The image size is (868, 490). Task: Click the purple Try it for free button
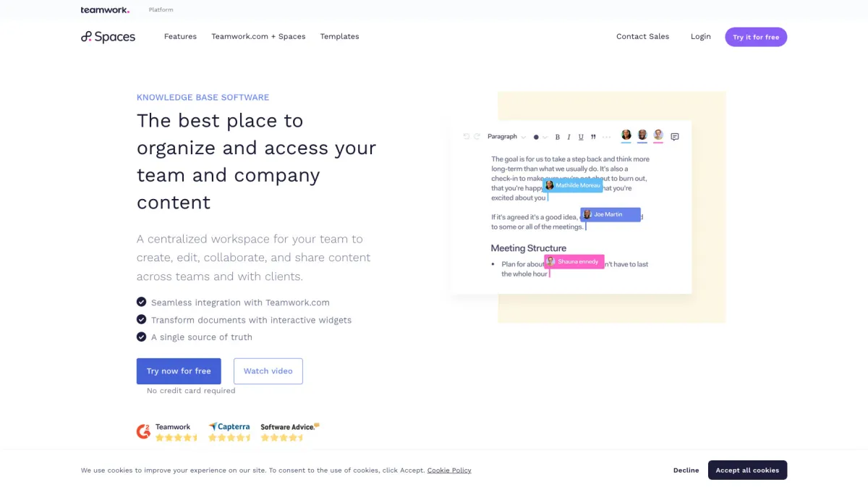click(756, 37)
